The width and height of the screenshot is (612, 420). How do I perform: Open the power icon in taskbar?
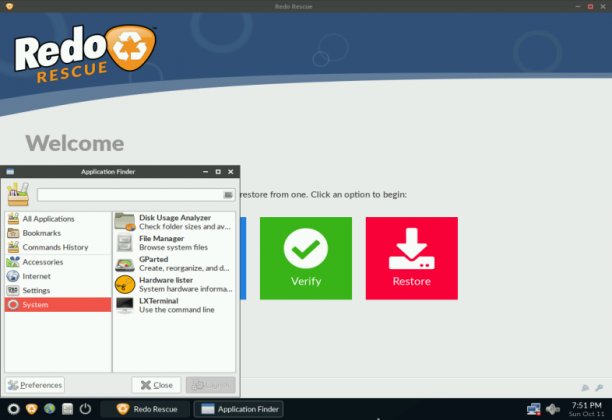coord(85,409)
